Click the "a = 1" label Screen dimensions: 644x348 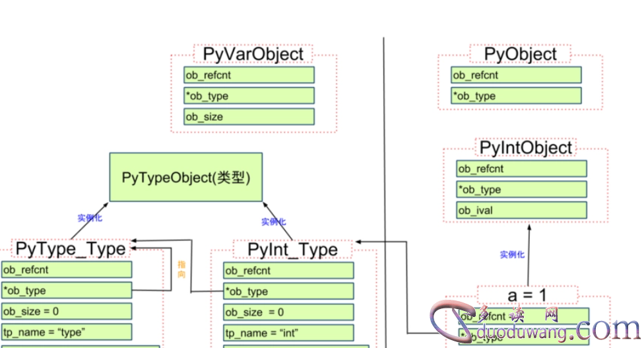[x=528, y=295]
